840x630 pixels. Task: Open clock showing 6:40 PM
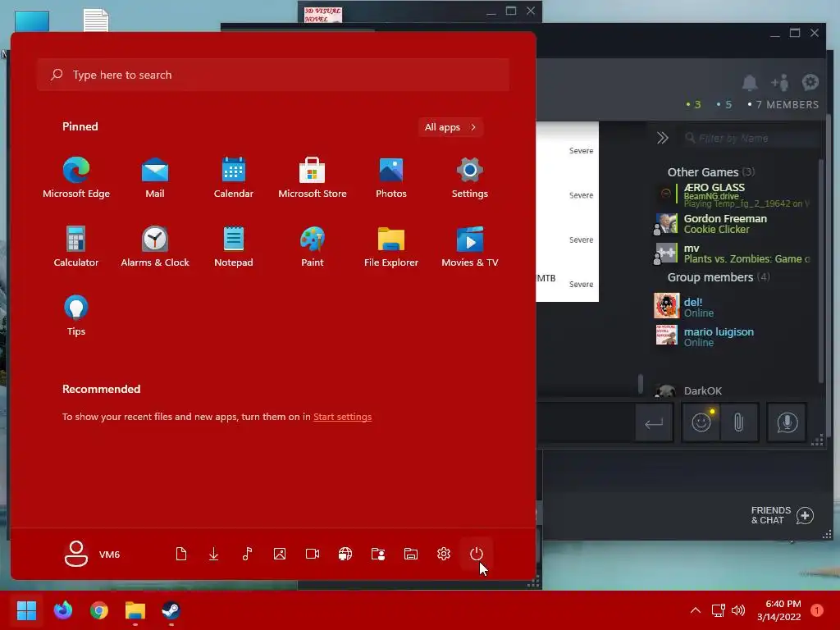pos(779,610)
